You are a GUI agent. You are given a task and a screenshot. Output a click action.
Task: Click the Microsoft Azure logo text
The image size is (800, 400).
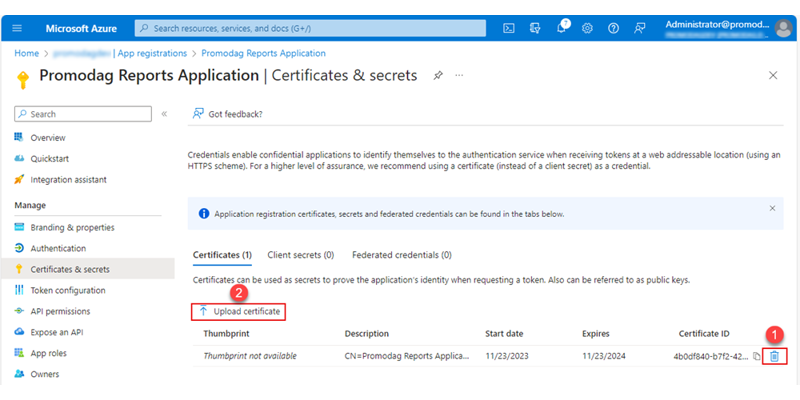point(81,29)
